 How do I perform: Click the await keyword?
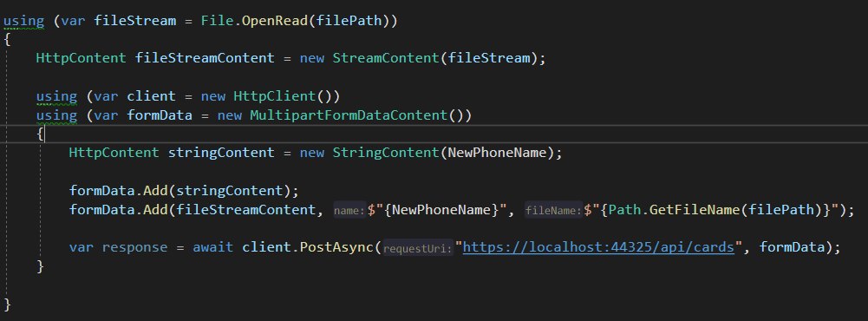[x=213, y=247]
